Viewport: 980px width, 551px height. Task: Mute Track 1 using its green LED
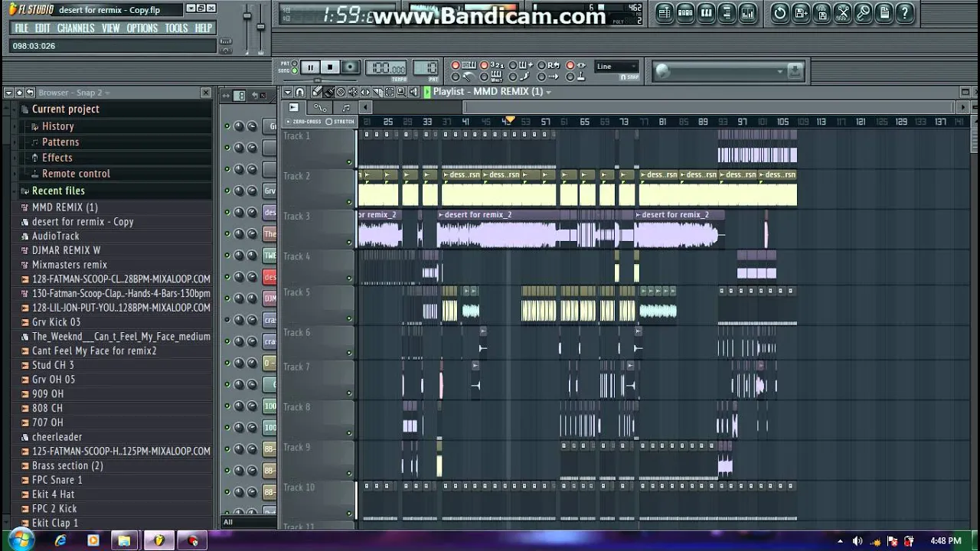tap(350, 162)
